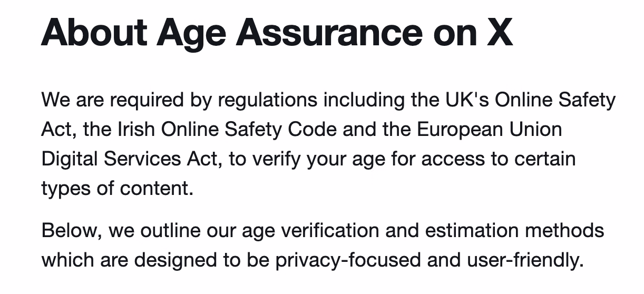Click the word "About" in the heading
The width and height of the screenshot is (644, 294).
(94, 31)
